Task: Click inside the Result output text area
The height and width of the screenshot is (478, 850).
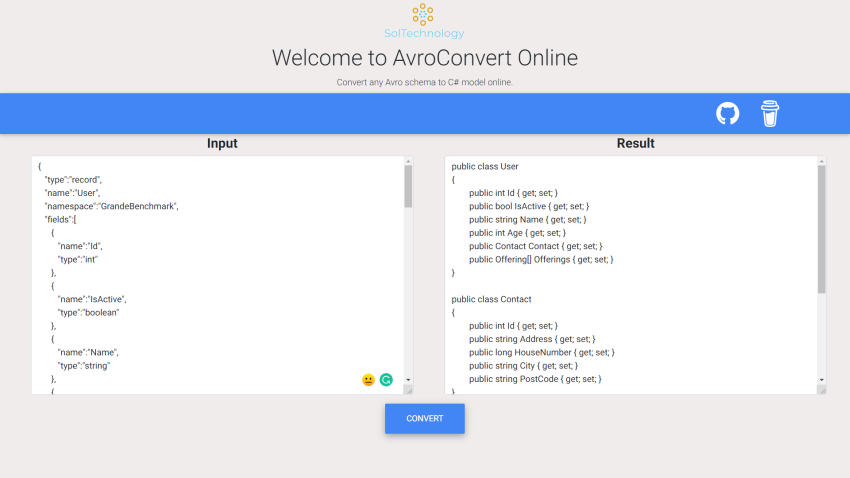Action: (631, 275)
